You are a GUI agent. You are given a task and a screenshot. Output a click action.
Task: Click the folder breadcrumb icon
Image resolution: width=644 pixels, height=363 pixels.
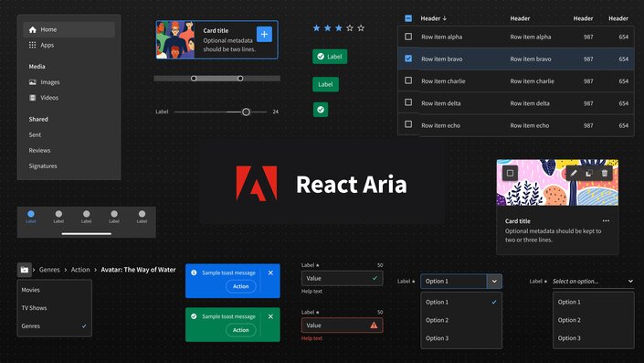25,270
